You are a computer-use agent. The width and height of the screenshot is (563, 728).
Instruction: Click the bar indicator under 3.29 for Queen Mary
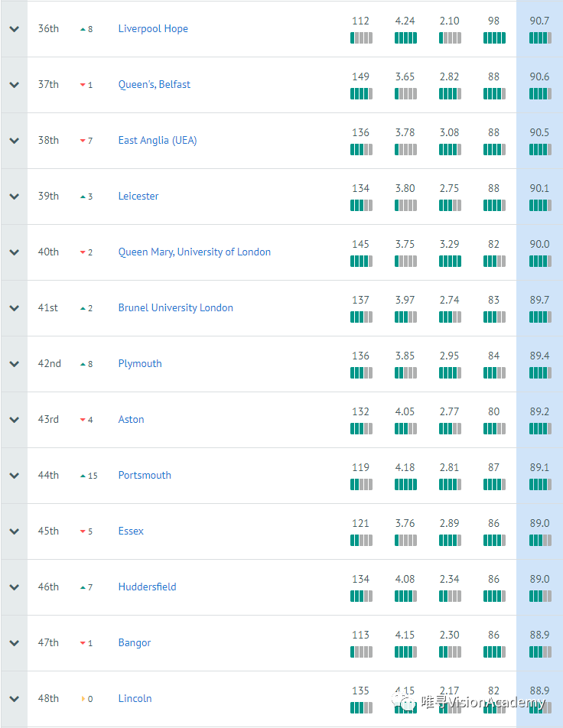tap(450, 262)
